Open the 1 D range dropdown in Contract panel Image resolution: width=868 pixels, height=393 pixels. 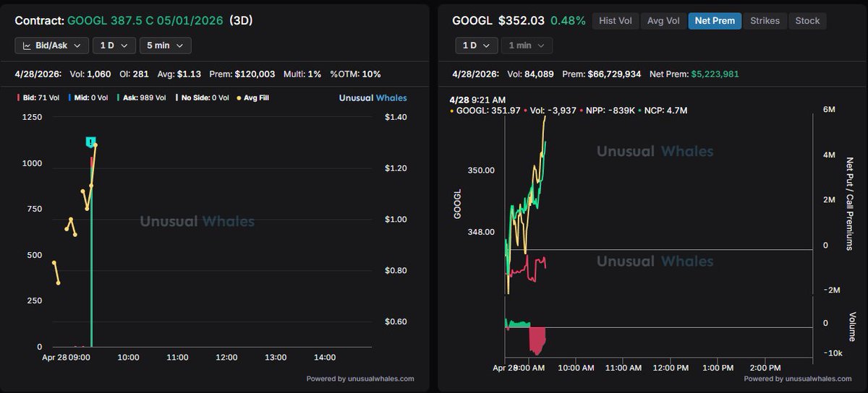[114, 46]
